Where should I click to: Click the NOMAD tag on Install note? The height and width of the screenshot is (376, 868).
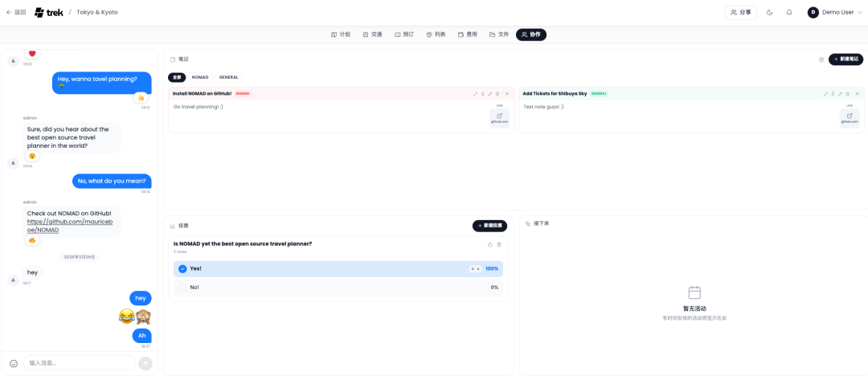[243, 93]
